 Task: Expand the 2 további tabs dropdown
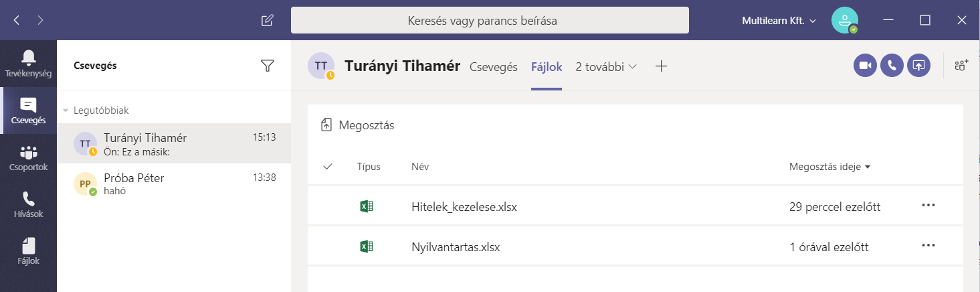(606, 66)
